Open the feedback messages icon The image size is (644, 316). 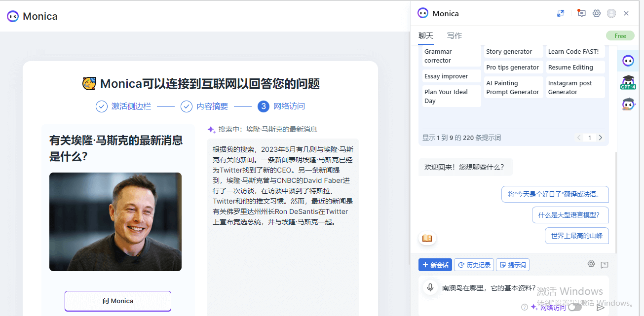coord(581,13)
